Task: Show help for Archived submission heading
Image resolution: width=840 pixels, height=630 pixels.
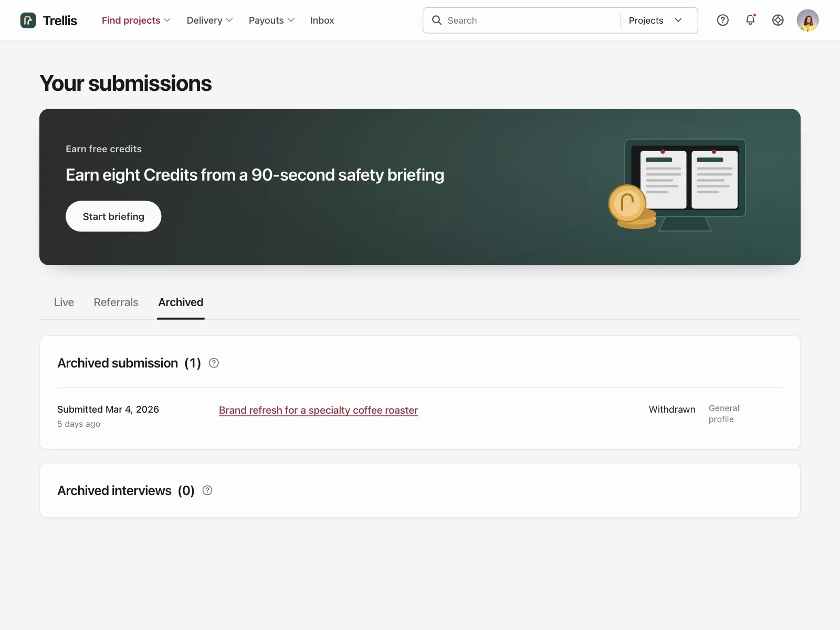Action: [x=214, y=363]
